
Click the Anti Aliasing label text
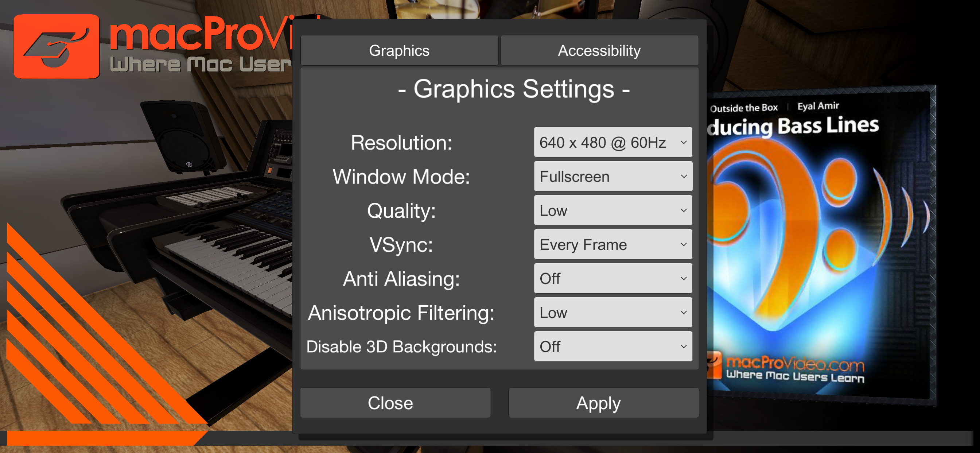pos(401,279)
